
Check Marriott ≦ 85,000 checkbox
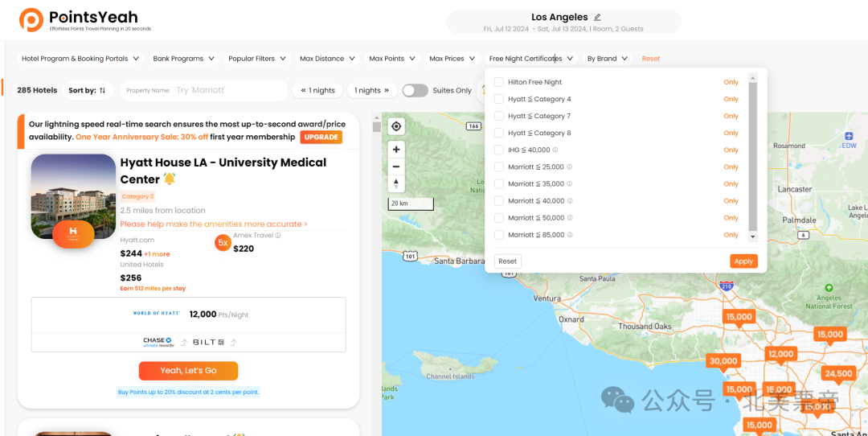pyautogui.click(x=499, y=235)
